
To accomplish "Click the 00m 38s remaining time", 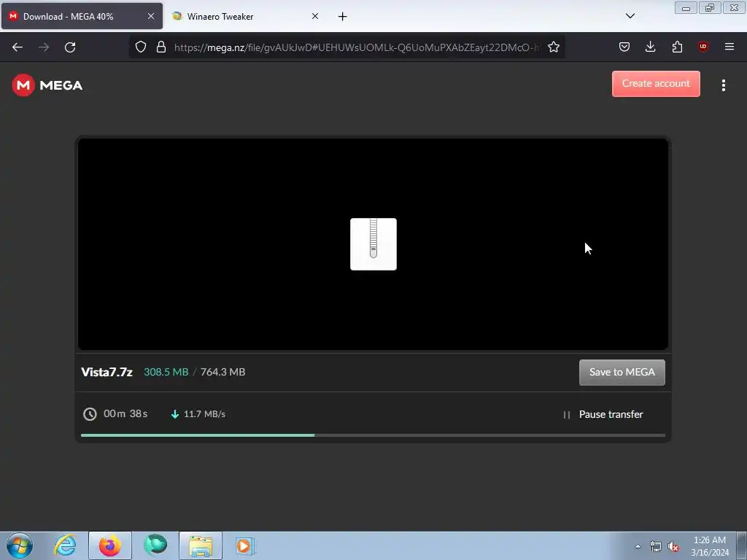I will [125, 413].
